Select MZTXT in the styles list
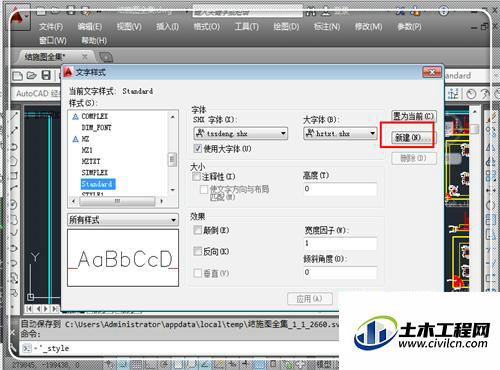 (91, 161)
